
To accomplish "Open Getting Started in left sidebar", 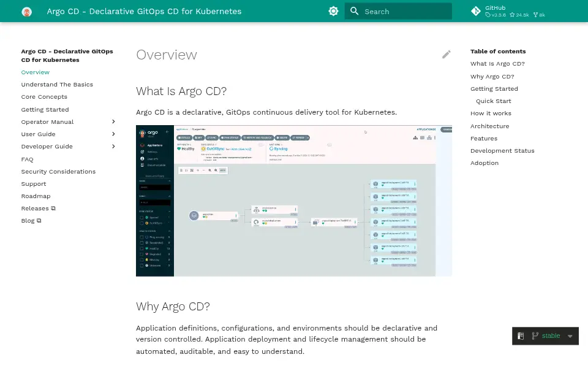I will 45,110.
